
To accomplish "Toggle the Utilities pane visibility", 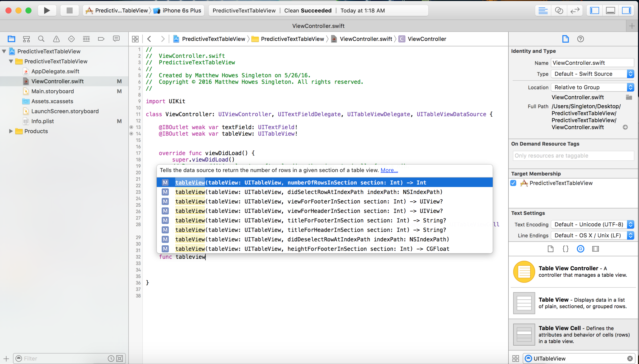I will point(626,10).
